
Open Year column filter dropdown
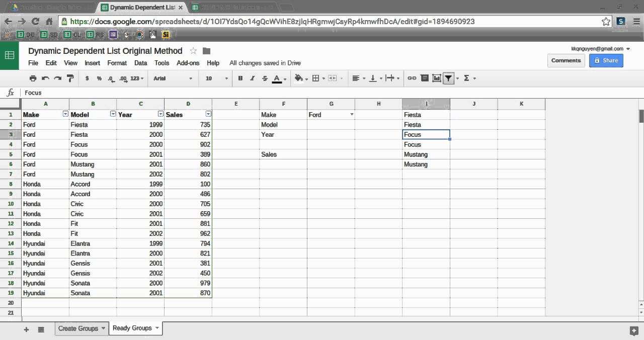pyautogui.click(x=160, y=114)
